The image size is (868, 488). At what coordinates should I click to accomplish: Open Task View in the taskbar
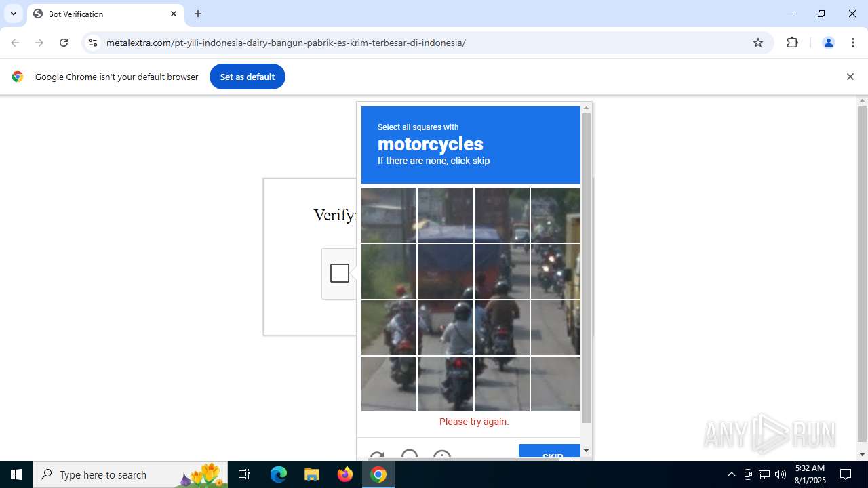click(x=244, y=474)
